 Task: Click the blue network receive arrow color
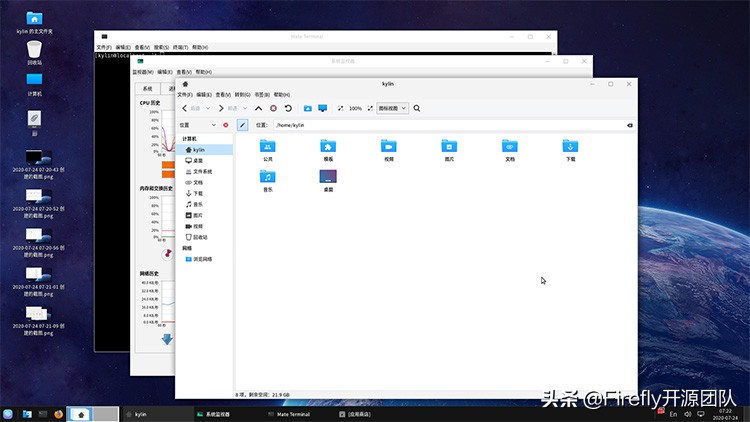click(167, 339)
